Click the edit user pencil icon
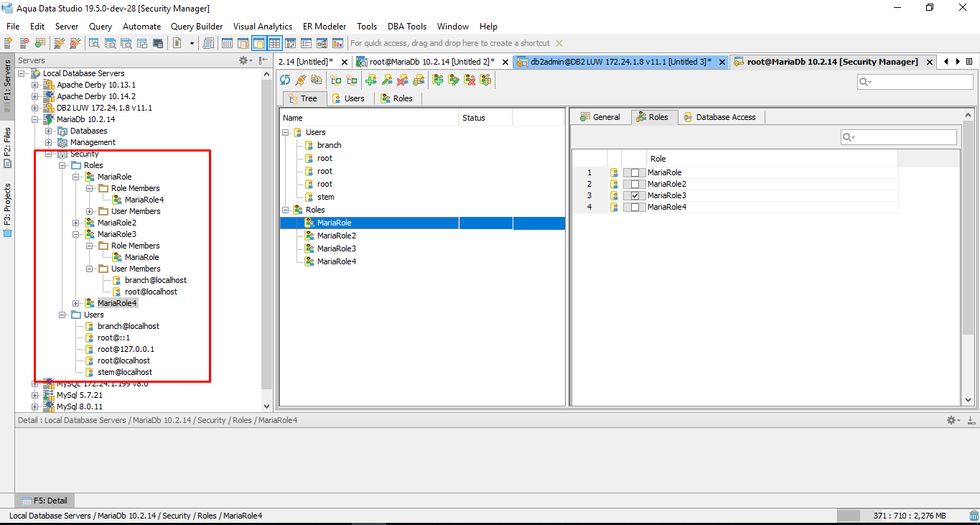This screenshot has height=525, width=980. [x=386, y=80]
